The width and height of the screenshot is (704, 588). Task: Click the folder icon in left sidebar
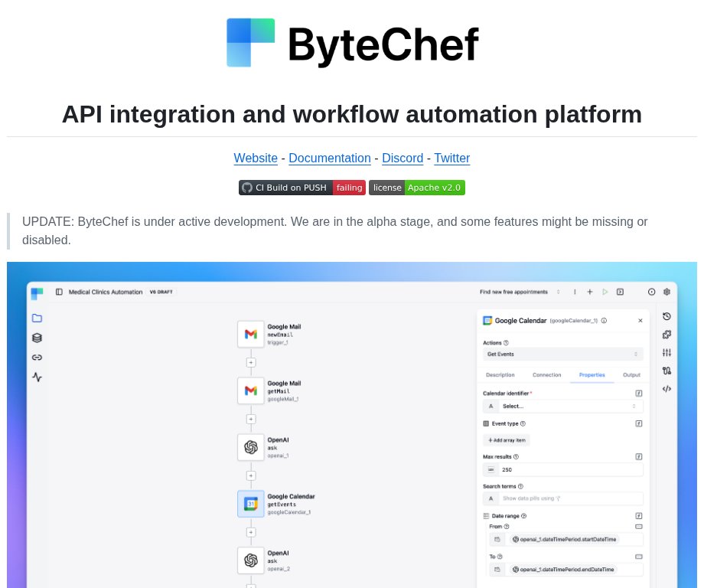point(37,318)
